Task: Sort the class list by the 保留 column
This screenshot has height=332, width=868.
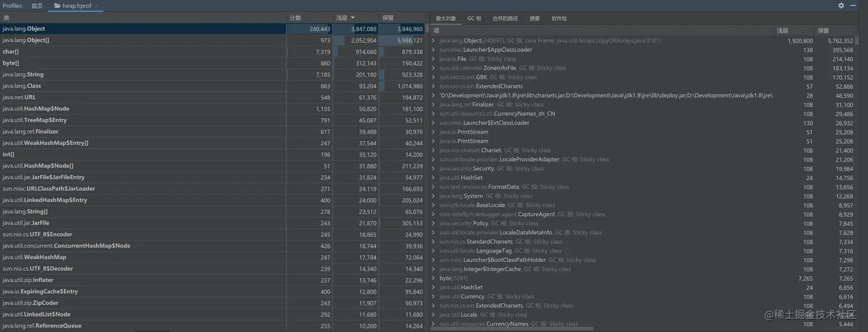Action: click(x=388, y=18)
